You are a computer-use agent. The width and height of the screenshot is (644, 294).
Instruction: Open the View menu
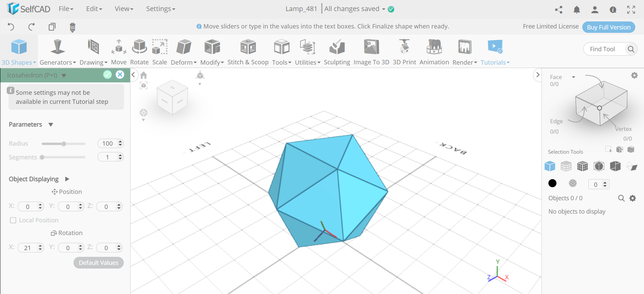pos(124,9)
